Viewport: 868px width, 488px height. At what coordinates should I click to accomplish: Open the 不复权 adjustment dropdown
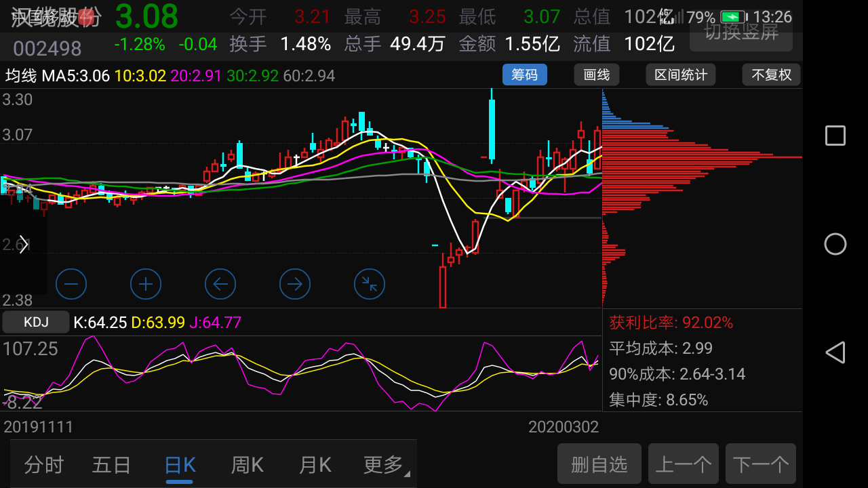coord(772,75)
